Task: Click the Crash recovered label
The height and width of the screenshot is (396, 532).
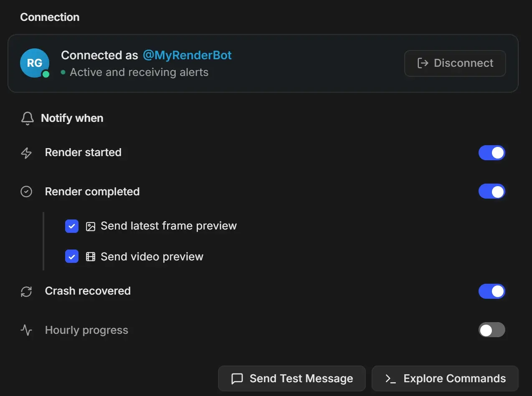Action: click(88, 291)
